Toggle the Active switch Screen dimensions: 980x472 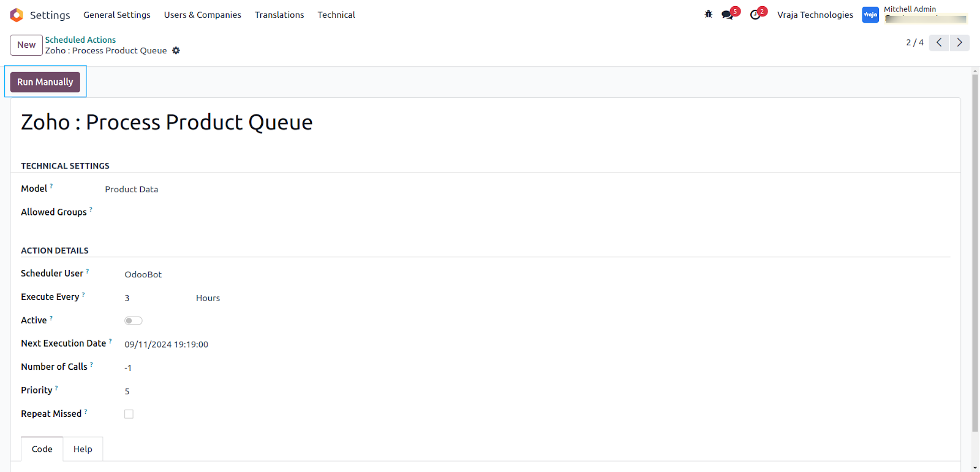point(134,321)
